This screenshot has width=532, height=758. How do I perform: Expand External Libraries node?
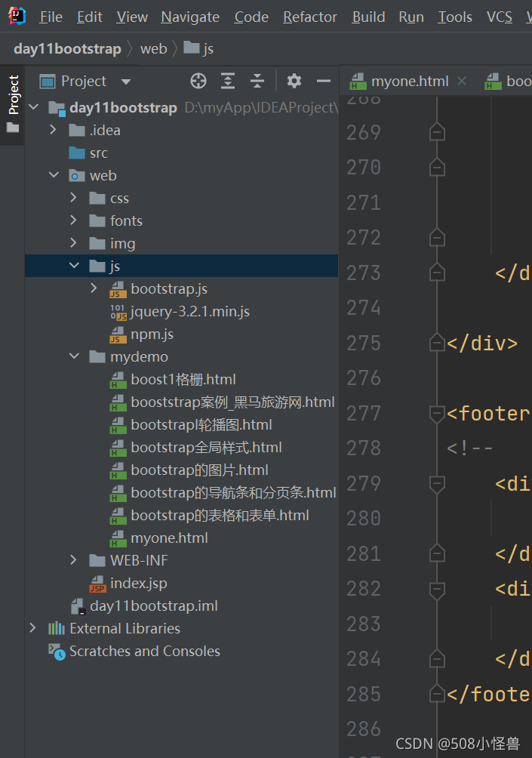33,628
